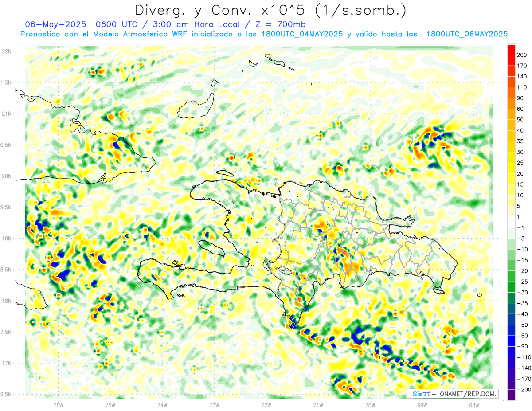532x411 pixels.
Task: Click the positive '110' colorbar label
Action: point(522,87)
